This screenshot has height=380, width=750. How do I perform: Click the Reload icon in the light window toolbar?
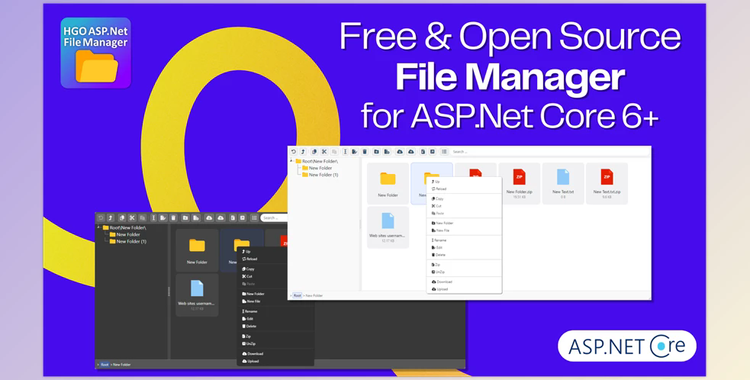coord(294,152)
